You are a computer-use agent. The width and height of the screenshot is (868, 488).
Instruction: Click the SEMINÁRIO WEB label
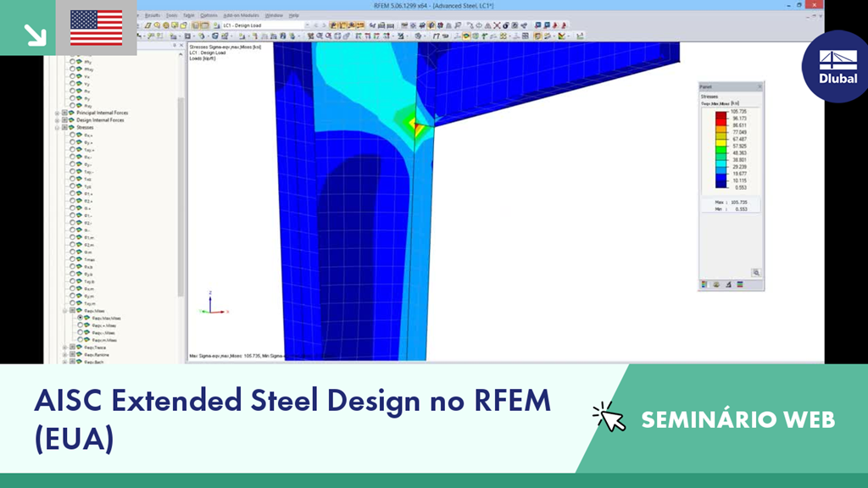click(738, 420)
